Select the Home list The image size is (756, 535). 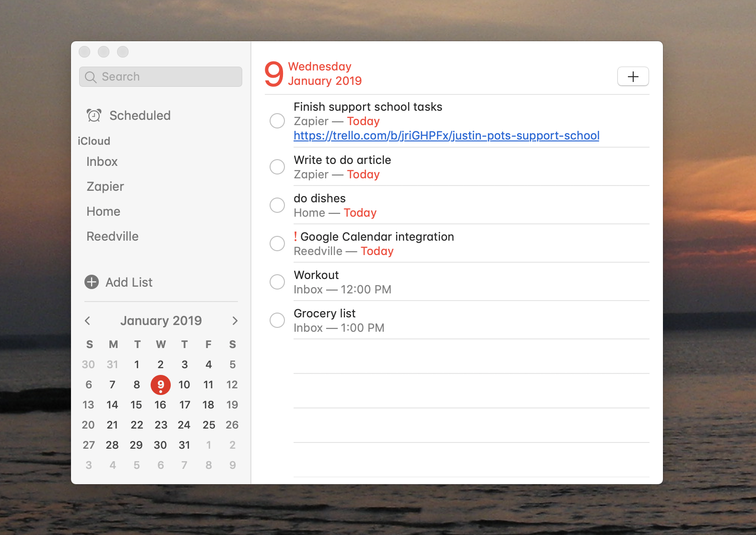tap(103, 211)
